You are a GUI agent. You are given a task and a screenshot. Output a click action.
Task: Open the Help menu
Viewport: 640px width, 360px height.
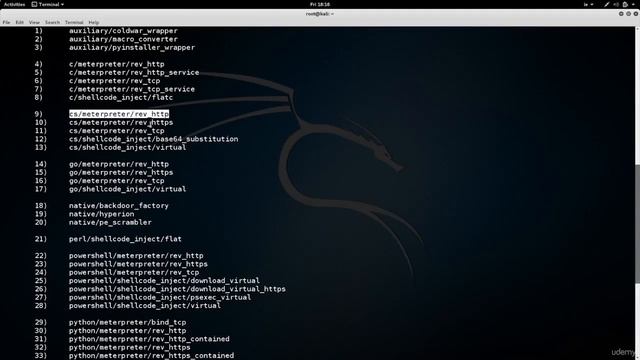coord(94,22)
